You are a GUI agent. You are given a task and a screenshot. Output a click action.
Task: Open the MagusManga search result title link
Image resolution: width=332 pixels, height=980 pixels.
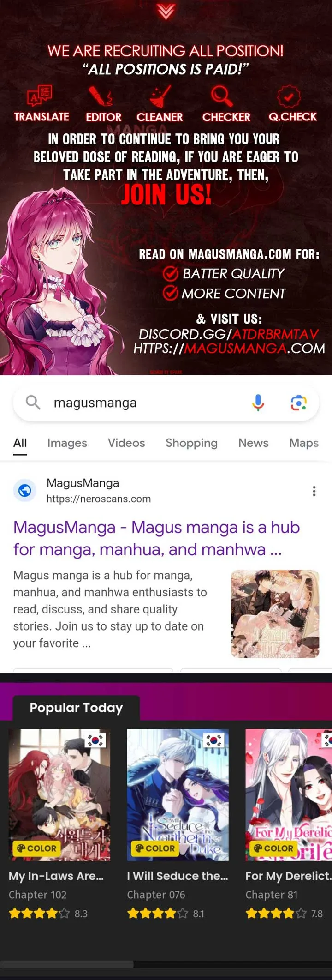click(156, 538)
